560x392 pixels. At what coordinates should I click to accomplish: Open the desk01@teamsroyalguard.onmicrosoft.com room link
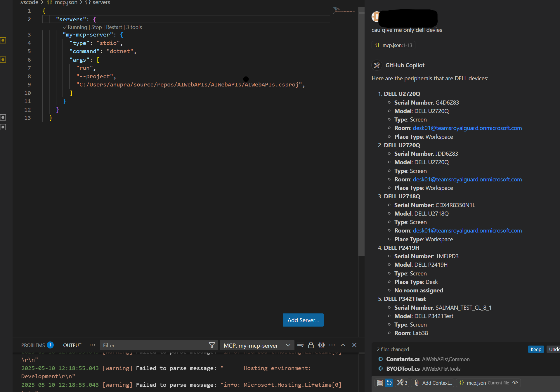click(x=467, y=128)
